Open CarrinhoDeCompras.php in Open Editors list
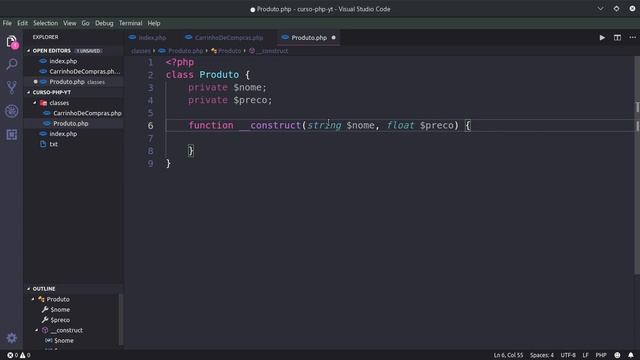 click(84, 71)
